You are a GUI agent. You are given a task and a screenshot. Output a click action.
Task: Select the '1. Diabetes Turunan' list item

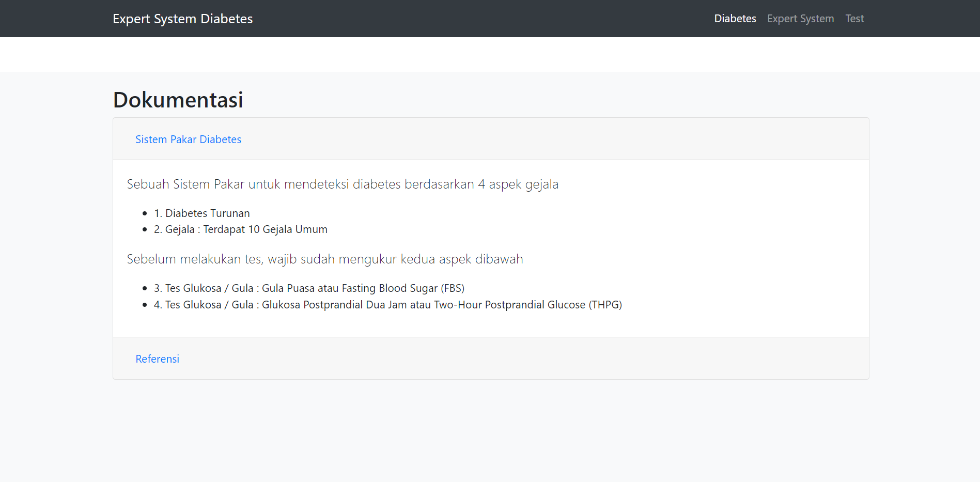point(202,213)
